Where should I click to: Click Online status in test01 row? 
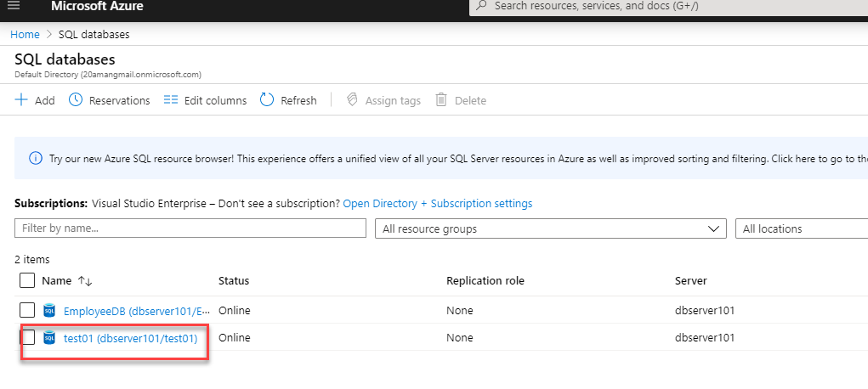[234, 337]
